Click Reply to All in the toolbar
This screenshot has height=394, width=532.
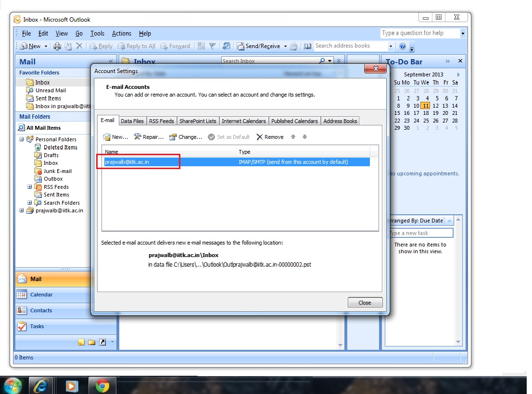[x=136, y=46]
